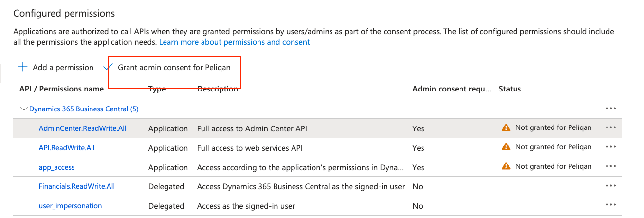Click 'Yes' consent value in app_access row
Image resolution: width=644 pixels, height=218 pixels.
[x=418, y=167]
